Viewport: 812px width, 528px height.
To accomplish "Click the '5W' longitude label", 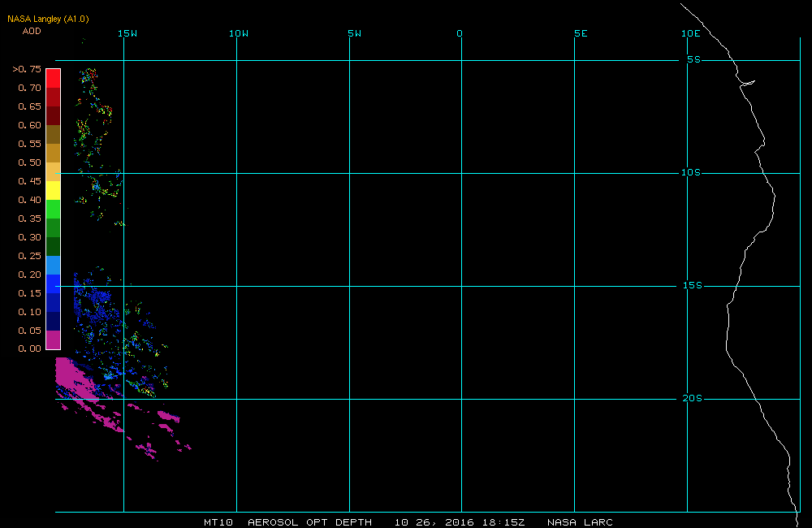I will (355, 33).
